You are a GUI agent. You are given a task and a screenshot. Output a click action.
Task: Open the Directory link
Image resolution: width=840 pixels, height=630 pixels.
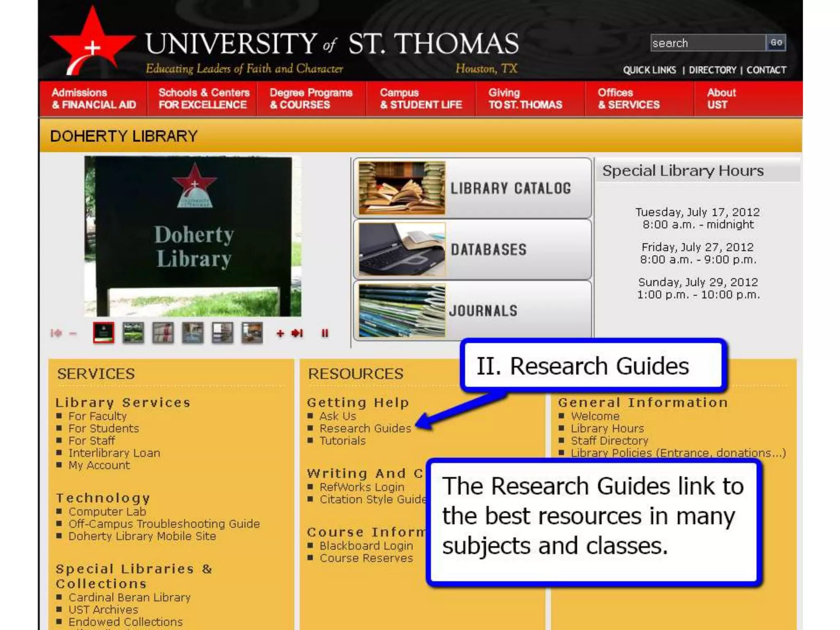pos(712,70)
